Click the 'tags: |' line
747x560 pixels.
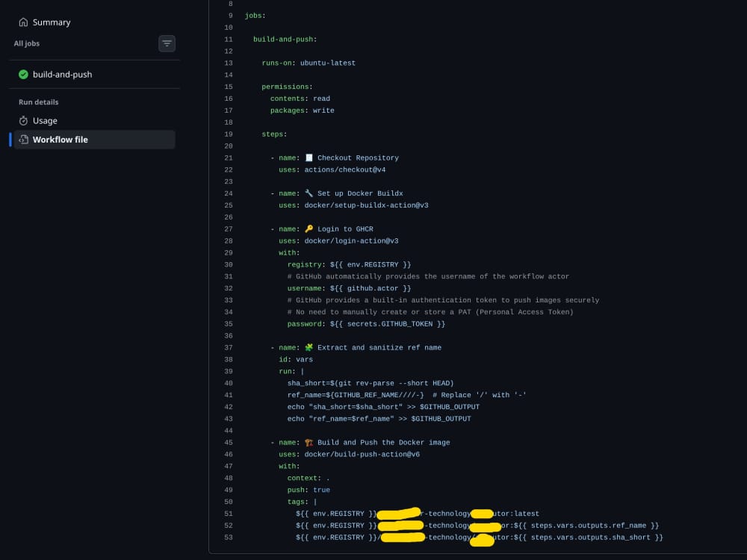[302, 502]
